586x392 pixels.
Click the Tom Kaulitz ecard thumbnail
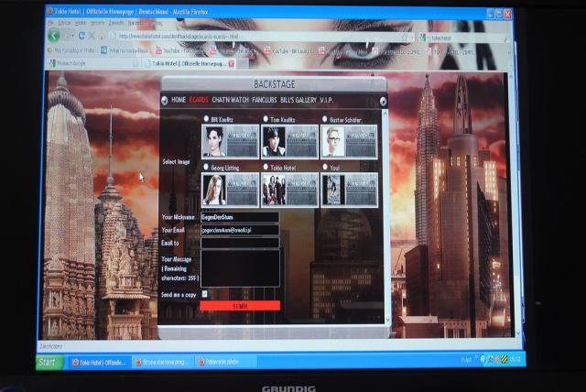point(289,142)
